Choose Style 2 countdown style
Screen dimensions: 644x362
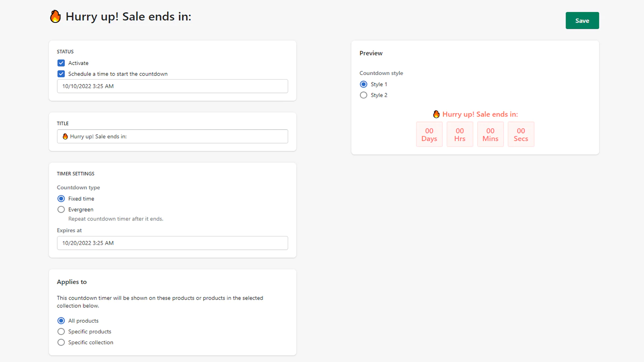pos(363,95)
